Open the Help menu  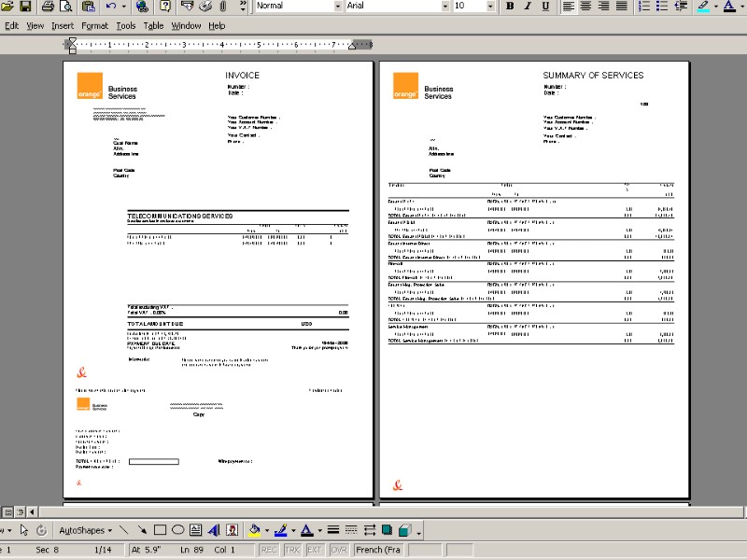coord(217,26)
